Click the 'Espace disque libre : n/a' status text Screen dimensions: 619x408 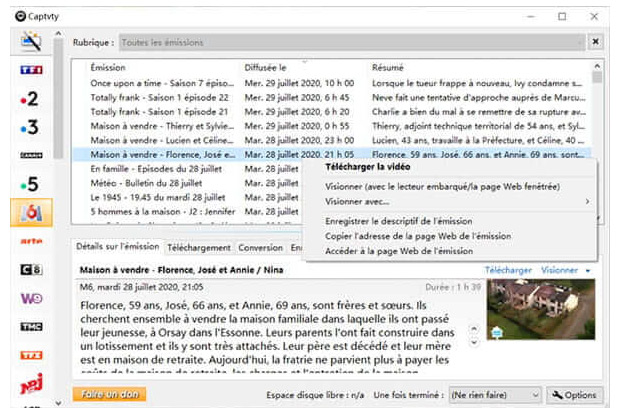pyautogui.click(x=315, y=395)
